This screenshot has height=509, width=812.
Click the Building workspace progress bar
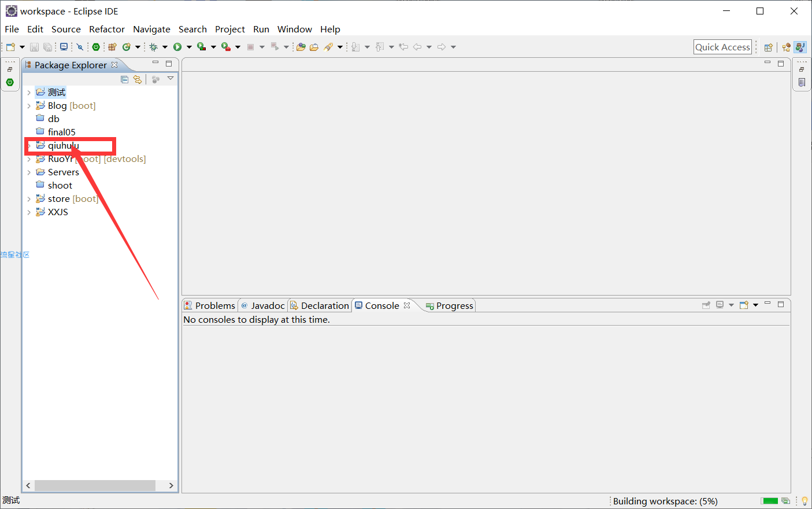click(x=769, y=501)
